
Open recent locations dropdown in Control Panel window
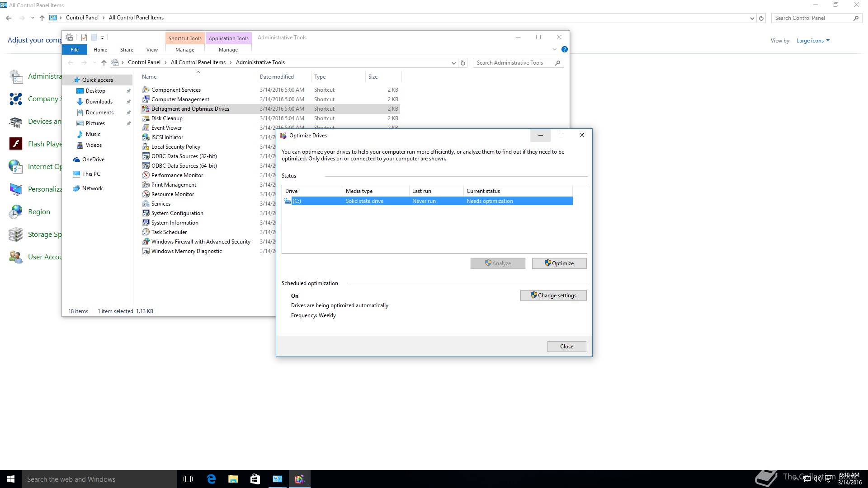(x=33, y=18)
